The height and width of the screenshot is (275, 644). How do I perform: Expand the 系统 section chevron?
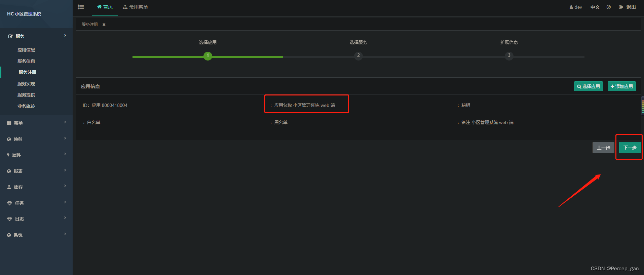tap(65, 234)
